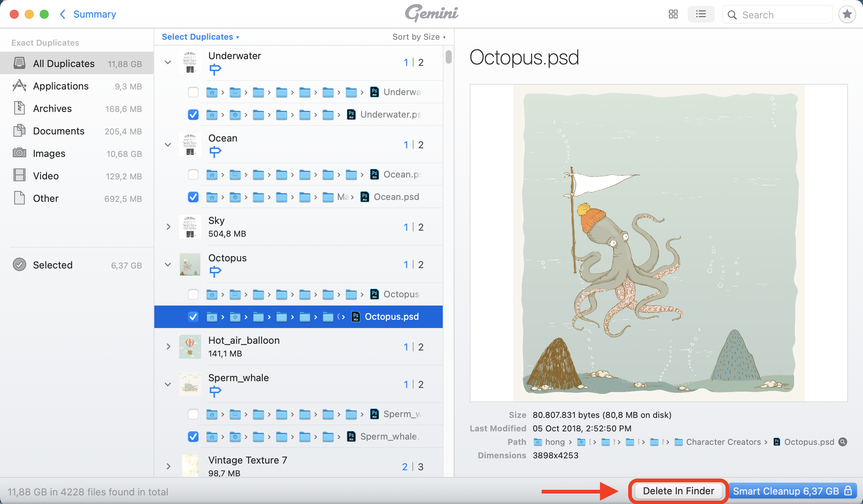Click the Selected checkmark circle icon

pos(19,265)
